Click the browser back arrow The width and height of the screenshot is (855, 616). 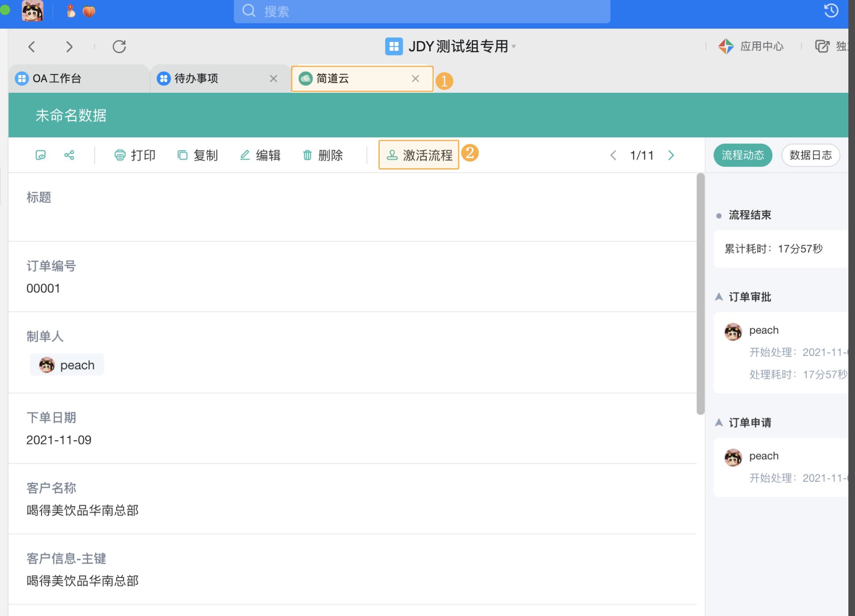point(32,46)
